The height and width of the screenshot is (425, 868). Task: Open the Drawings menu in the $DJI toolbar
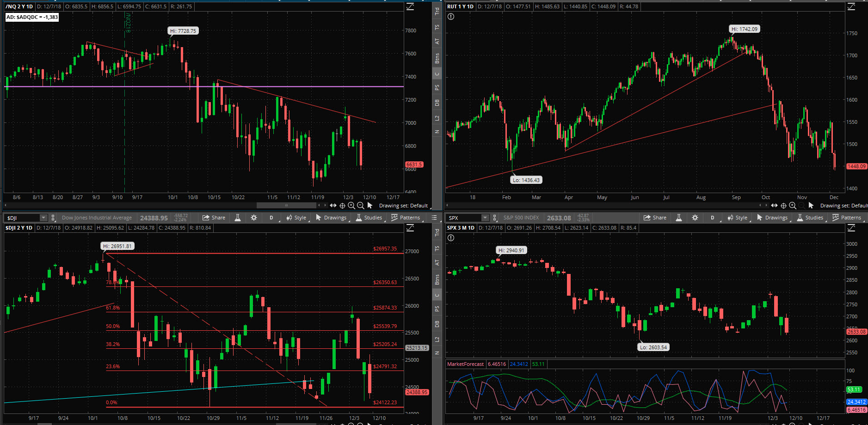point(331,218)
